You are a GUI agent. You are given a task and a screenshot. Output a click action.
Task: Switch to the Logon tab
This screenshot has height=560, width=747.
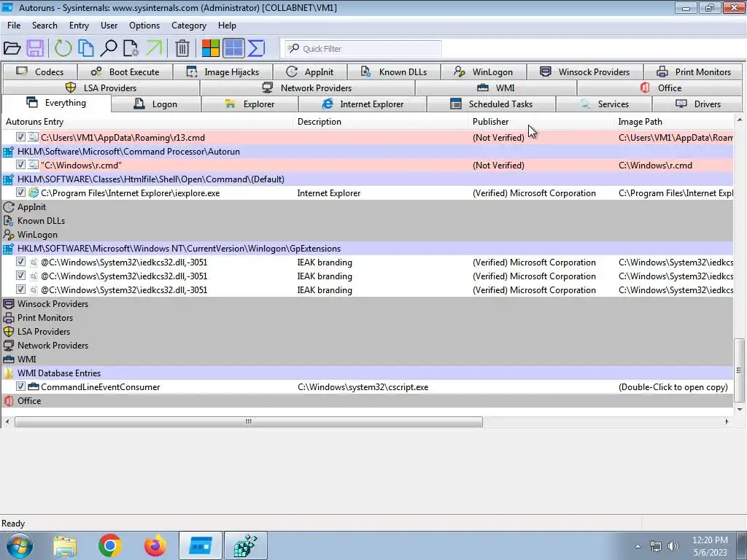point(156,104)
